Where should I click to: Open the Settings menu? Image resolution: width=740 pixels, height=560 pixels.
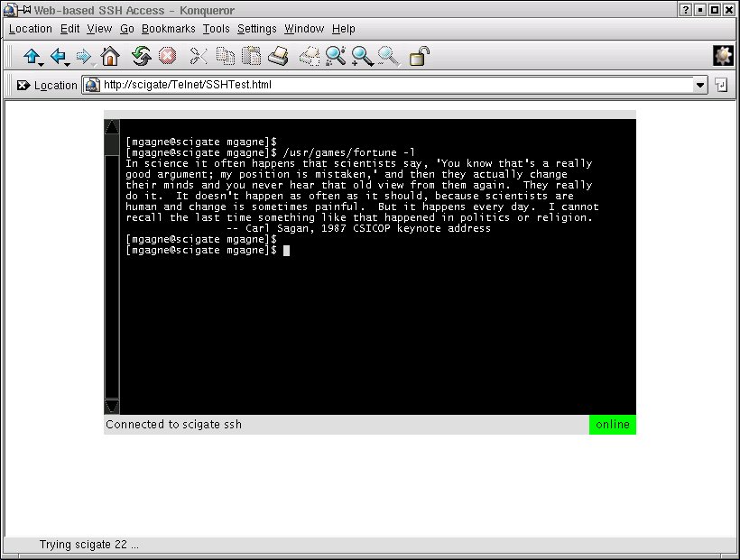point(257,29)
